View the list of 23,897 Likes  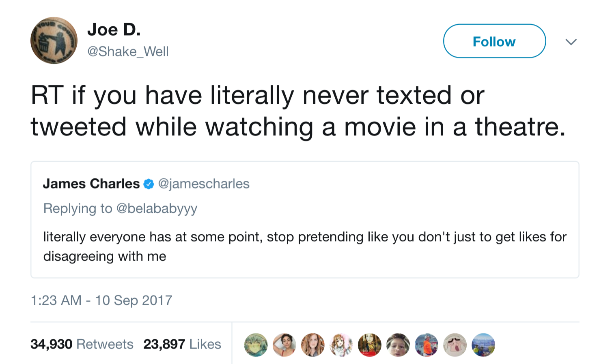click(182, 344)
